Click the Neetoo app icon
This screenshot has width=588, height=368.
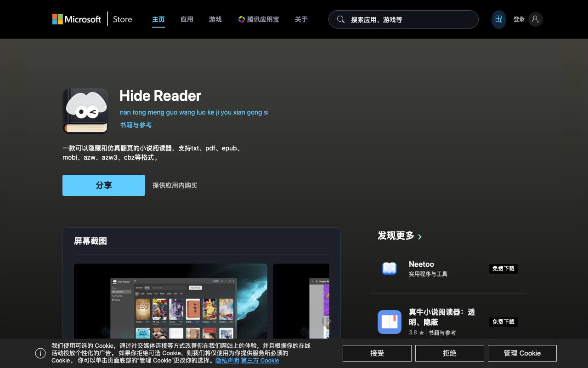tap(390, 269)
